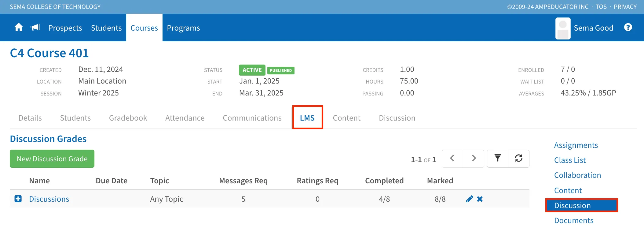Viewport: 644px width, 232px height.
Task: Click the Marked column header
Action: coord(440,181)
